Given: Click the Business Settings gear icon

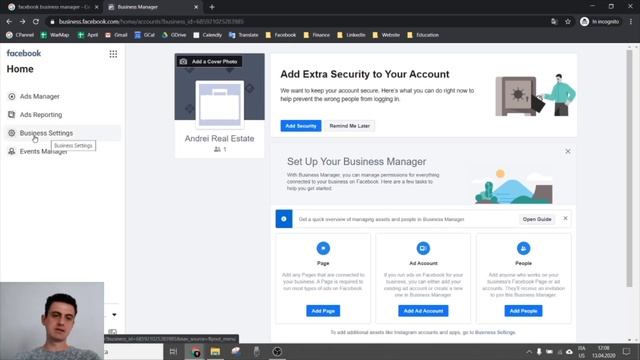Looking at the screenshot, I should coord(12,133).
